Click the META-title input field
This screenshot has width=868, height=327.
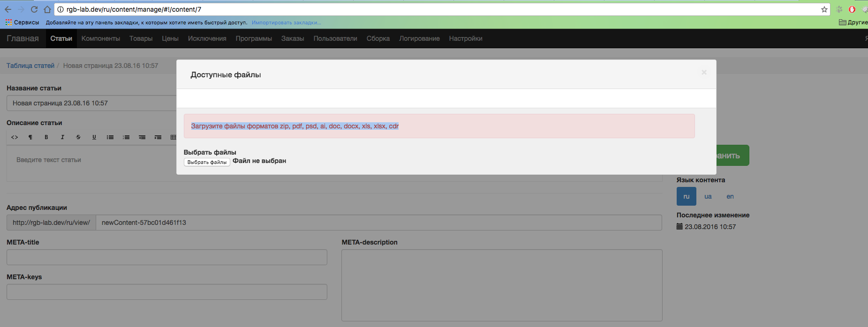166,257
